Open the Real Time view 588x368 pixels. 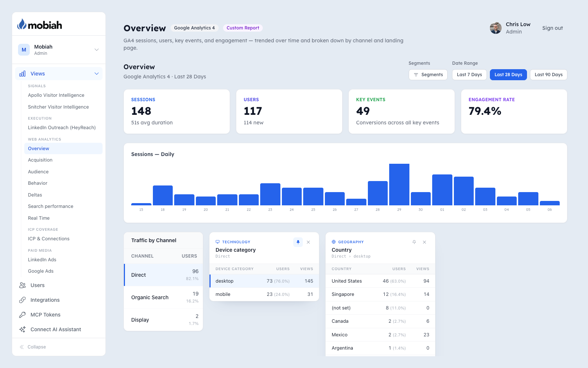(x=39, y=218)
